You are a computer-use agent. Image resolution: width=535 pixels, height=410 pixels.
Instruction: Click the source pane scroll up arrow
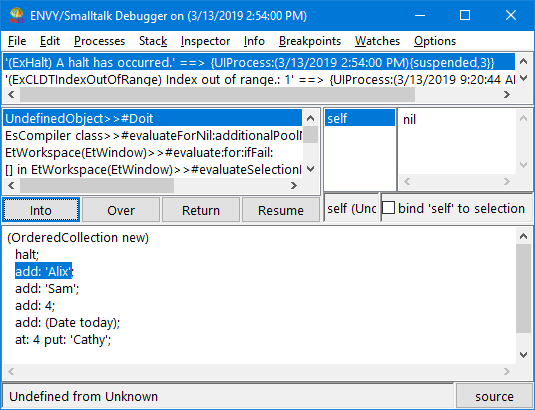(523, 236)
